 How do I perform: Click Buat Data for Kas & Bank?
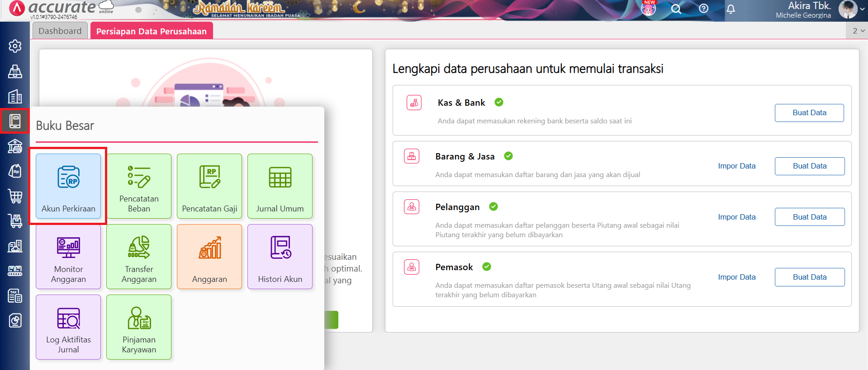[809, 113]
